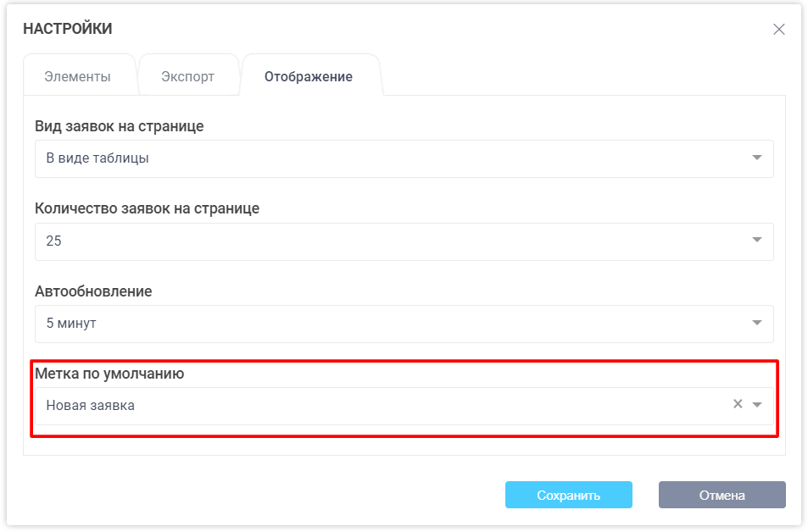The width and height of the screenshot is (808, 532).
Task: Click the НАСТРОЙКИ dialog title
Action: pyautogui.click(x=67, y=29)
